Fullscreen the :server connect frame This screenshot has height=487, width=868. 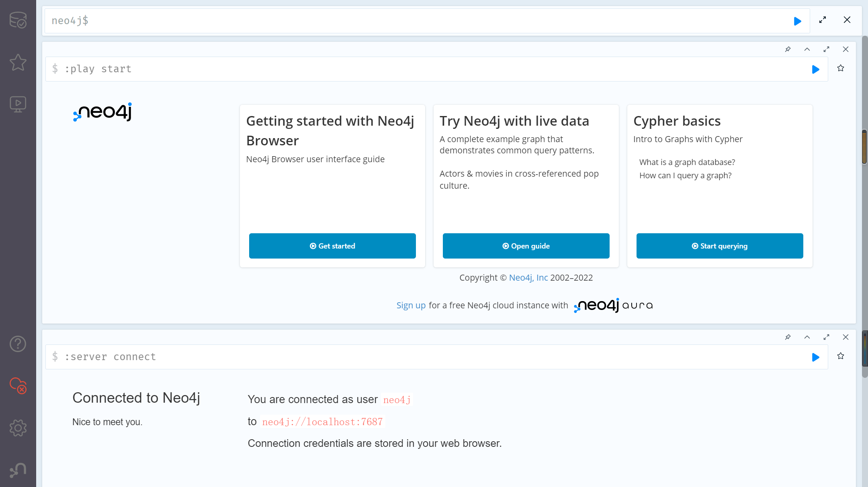point(826,337)
